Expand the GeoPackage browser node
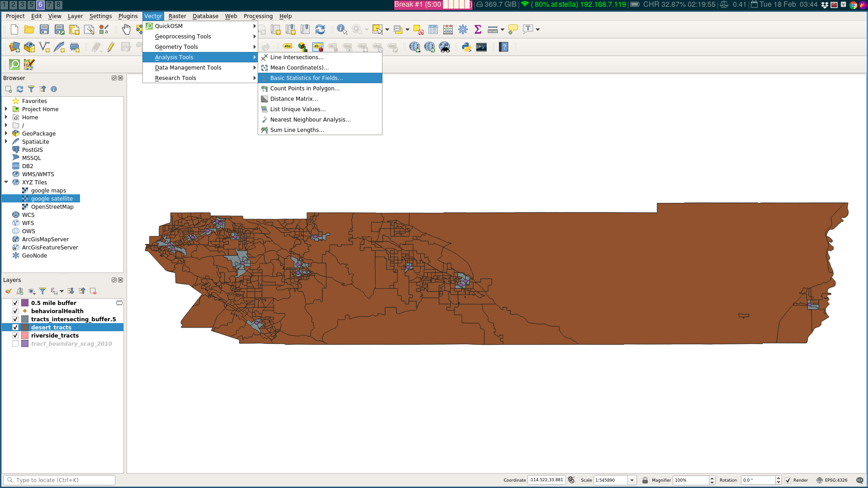 (6, 133)
